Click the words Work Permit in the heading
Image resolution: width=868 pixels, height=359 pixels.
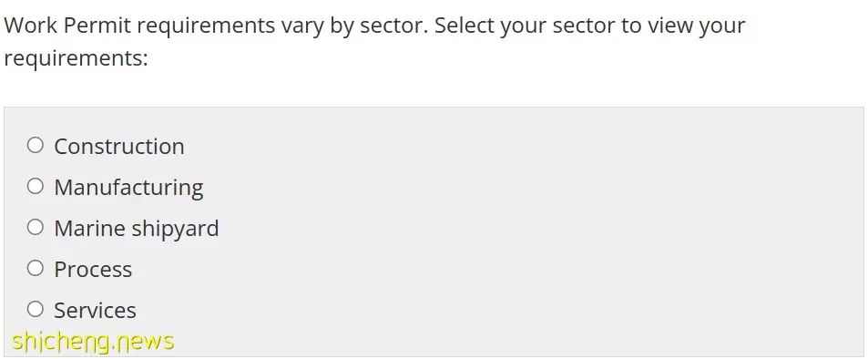click(67, 26)
